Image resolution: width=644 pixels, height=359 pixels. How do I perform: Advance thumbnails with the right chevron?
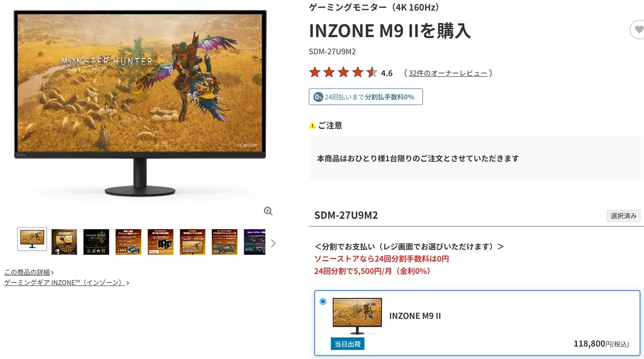[x=273, y=243]
